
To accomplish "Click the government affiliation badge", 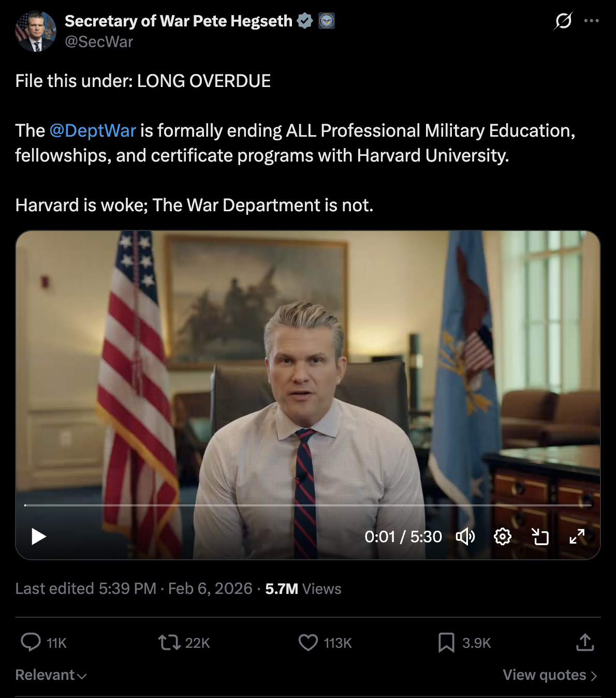I will [326, 21].
